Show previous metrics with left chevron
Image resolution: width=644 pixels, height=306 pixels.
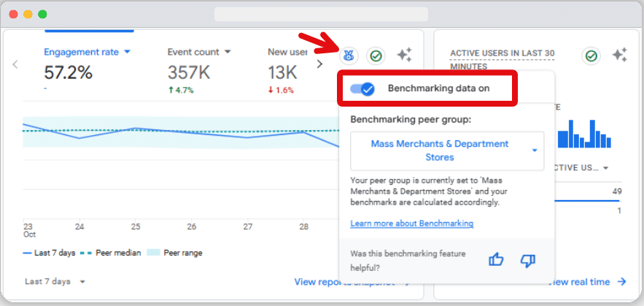(15, 64)
